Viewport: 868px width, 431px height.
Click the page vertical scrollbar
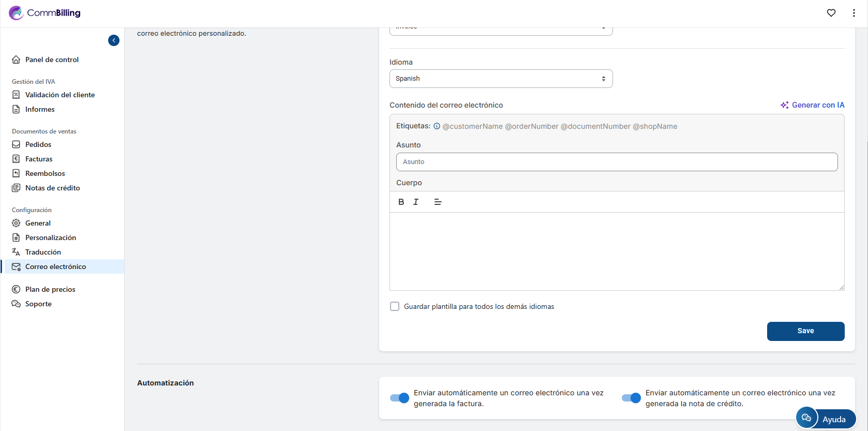[x=866, y=207]
